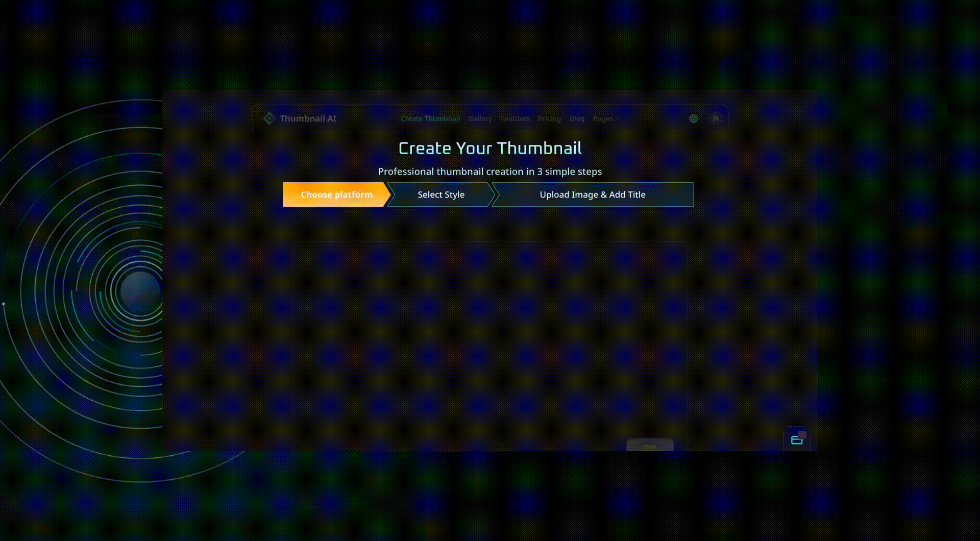Click the chevron arrow beside Pages
Image resolution: width=980 pixels, height=541 pixels.
click(618, 119)
